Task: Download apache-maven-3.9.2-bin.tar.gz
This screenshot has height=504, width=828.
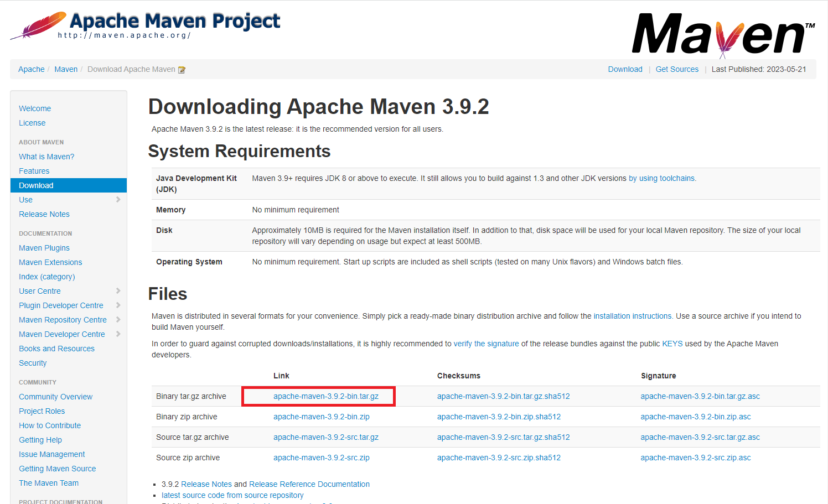Action: pyautogui.click(x=326, y=396)
